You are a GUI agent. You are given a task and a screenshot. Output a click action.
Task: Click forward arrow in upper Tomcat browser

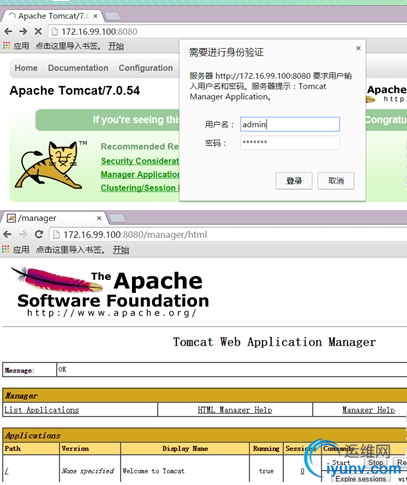(x=23, y=32)
